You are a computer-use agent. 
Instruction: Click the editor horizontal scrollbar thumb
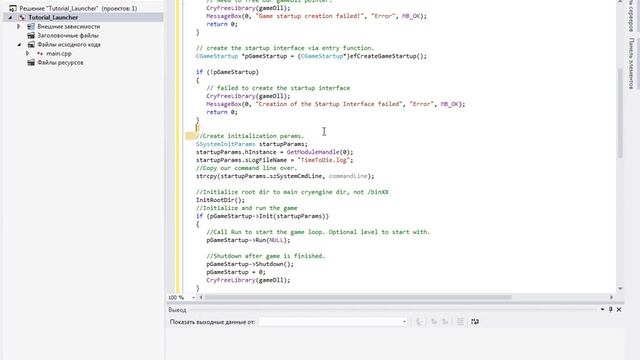tap(358, 298)
